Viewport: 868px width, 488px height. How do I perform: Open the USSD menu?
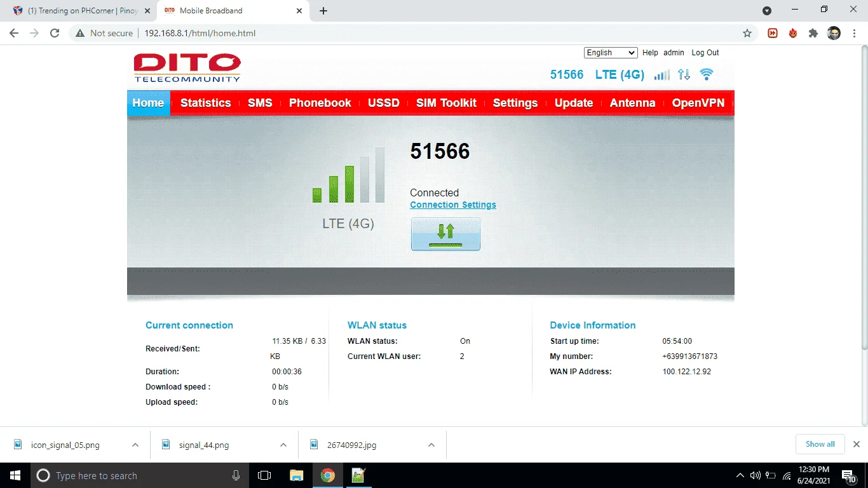384,103
